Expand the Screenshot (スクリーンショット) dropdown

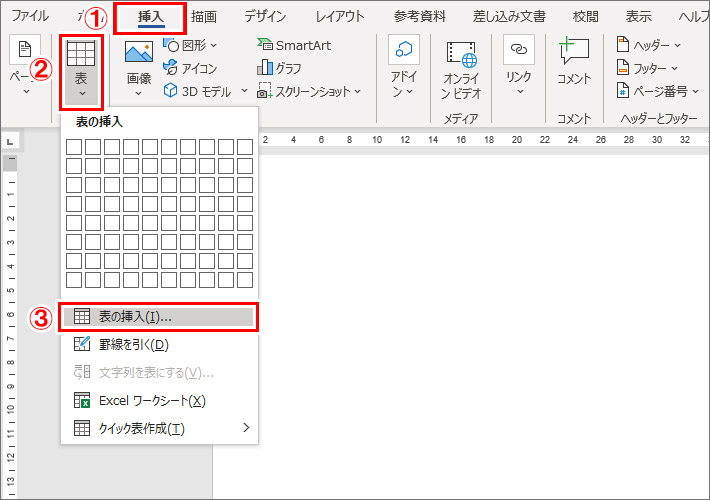308,91
